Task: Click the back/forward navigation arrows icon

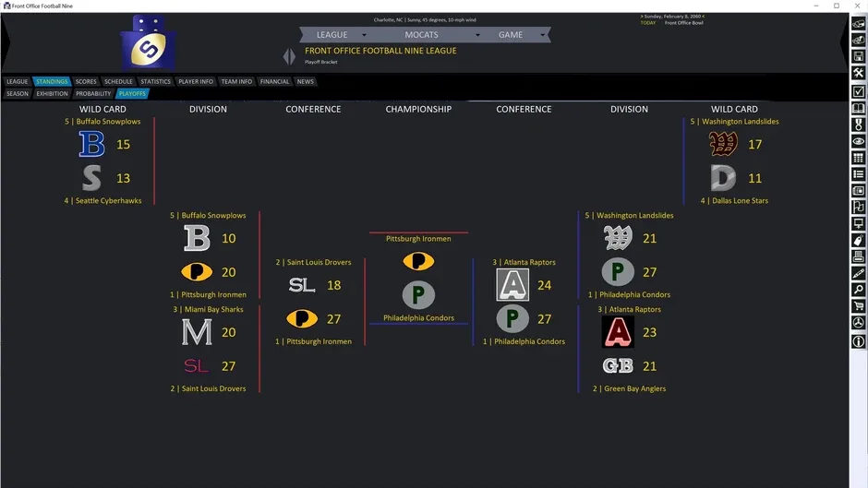Action: [x=289, y=56]
